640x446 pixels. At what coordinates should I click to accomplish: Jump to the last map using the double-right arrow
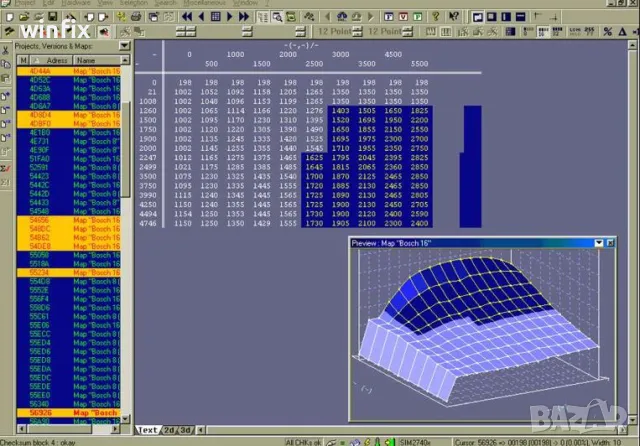[x=244, y=17]
